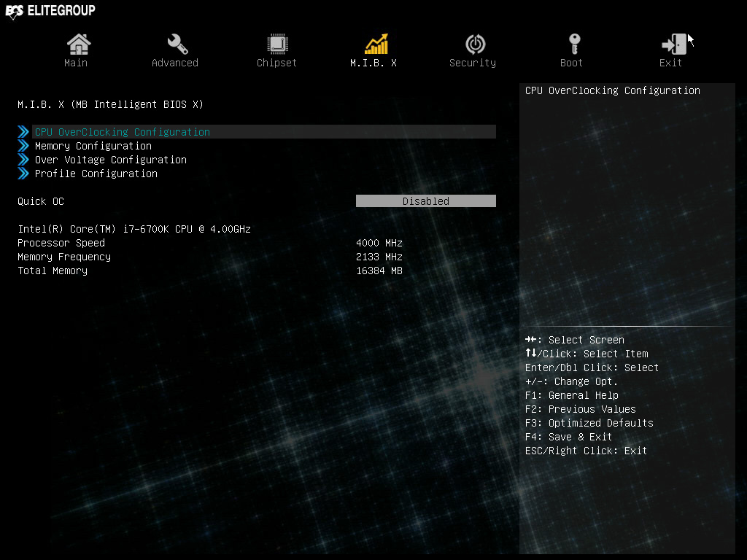Image resolution: width=747 pixels, height=560 pixels.
Task: Open the Main home icon
Action: click(79, 44)
